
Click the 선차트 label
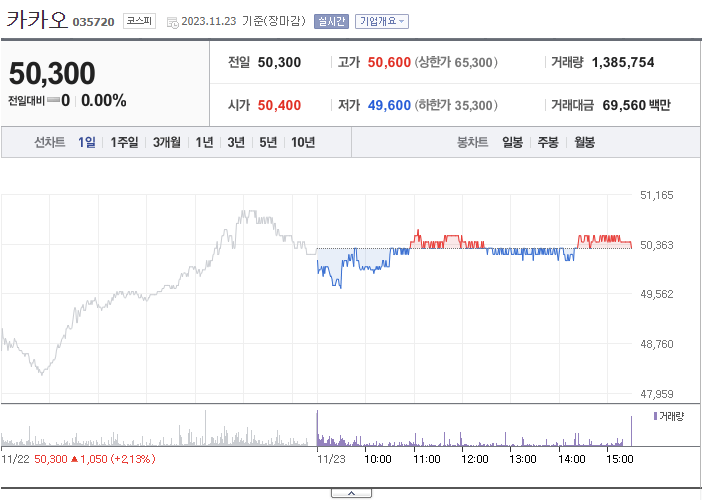pos(50,142)
